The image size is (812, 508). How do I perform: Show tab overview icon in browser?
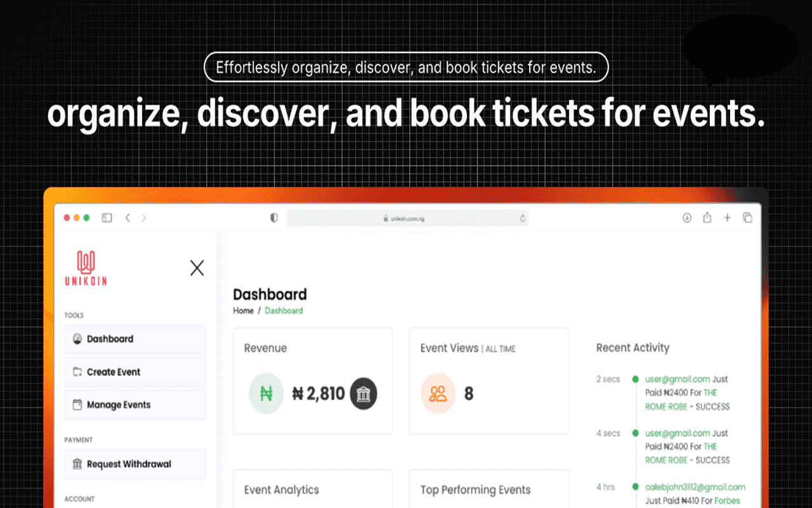click(x=747, y=218)
